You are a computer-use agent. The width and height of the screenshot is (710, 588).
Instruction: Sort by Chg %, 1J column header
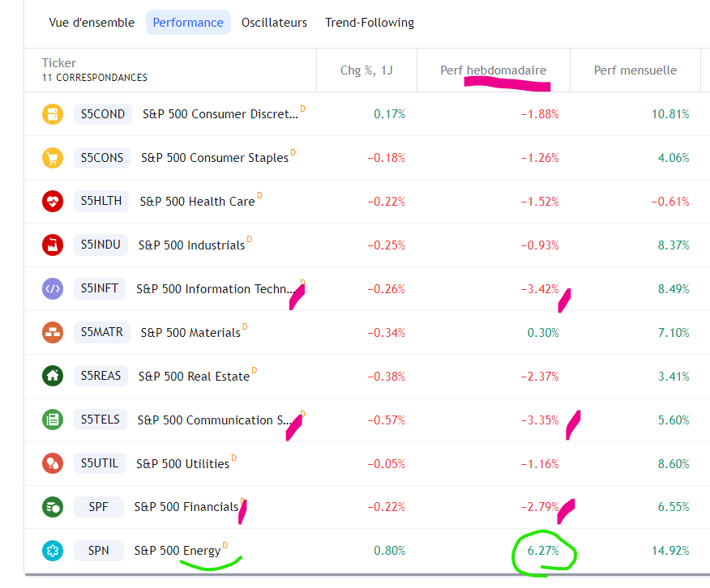point(366,70)
